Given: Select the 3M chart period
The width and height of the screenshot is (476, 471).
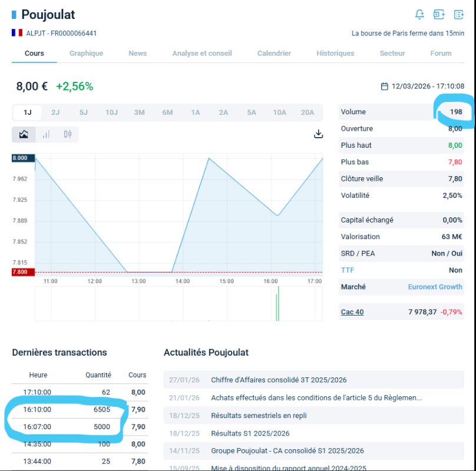Looking at the screenshot, I should pyautogui.click(x=139, y=112).
